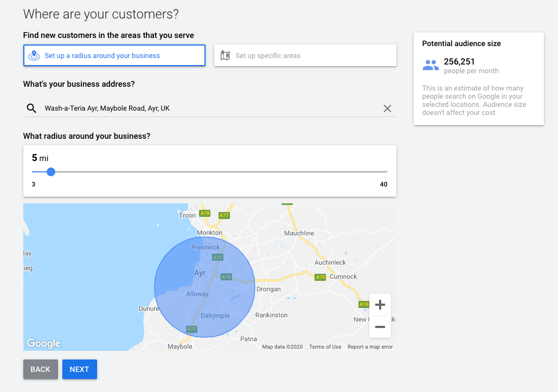
Task: Click the 'Potential audience size' heading
Action: pos(461,43)
